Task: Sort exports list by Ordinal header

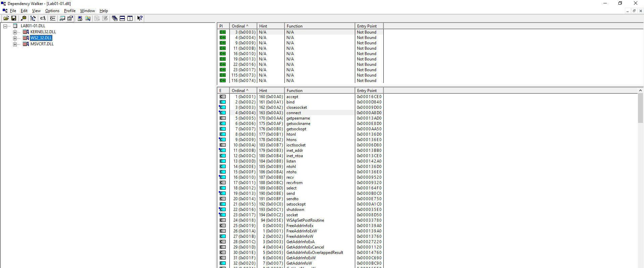Action: pyautogui.click(x=243, y=91)
